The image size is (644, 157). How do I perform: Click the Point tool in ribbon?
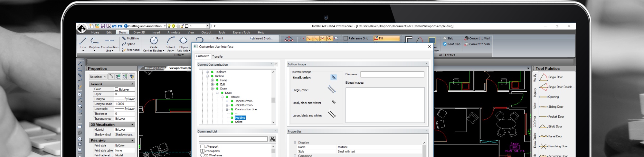[x=218, y=38]
